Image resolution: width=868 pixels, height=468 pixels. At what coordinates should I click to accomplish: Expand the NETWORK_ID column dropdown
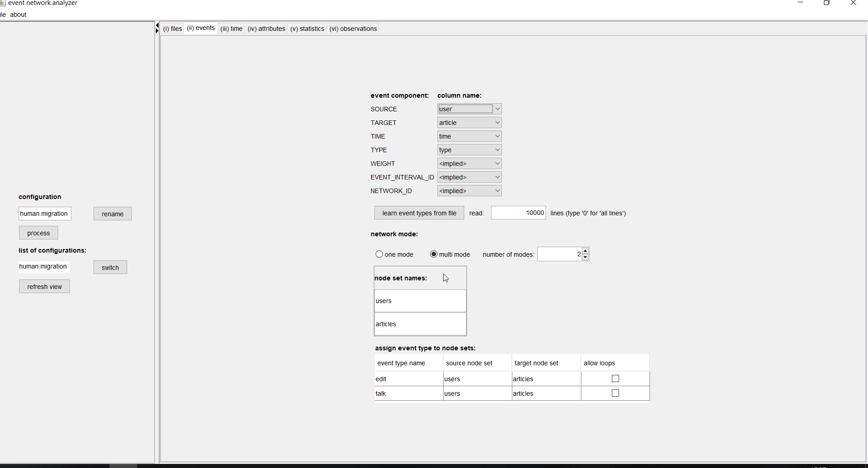[497, 191]
